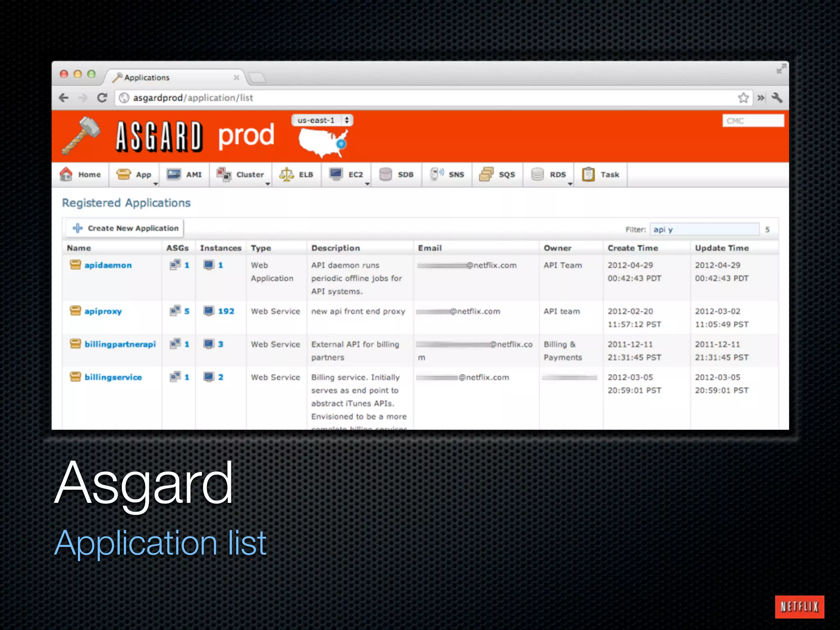Click the browser Back arrow
840x630 pixels.
[64, 98]
